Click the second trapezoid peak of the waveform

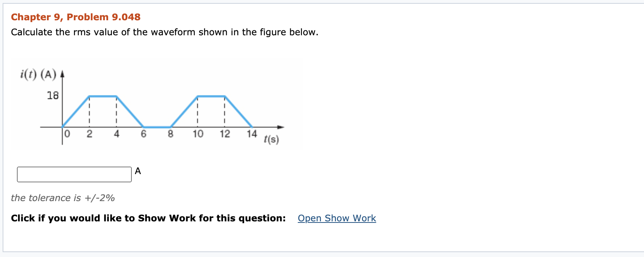(211, 96)
